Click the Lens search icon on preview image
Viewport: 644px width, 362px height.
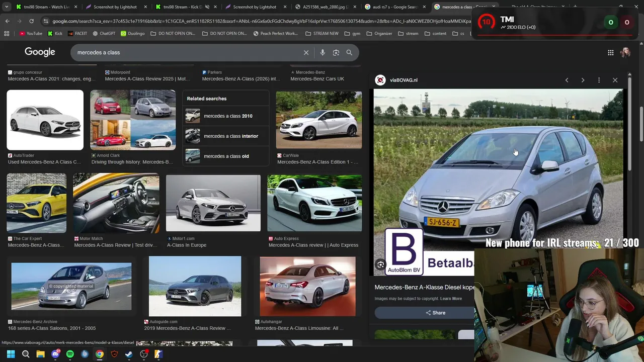381,264
